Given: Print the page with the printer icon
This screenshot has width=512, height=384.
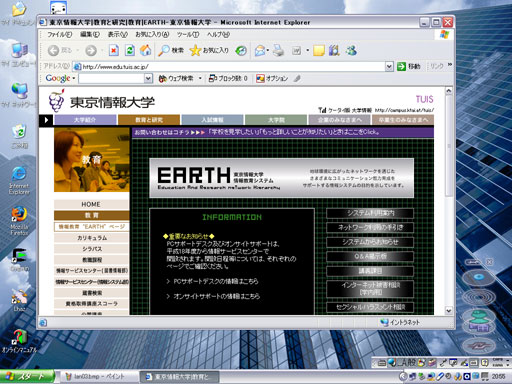Looking at the screenshot, I should pos(278,50).
